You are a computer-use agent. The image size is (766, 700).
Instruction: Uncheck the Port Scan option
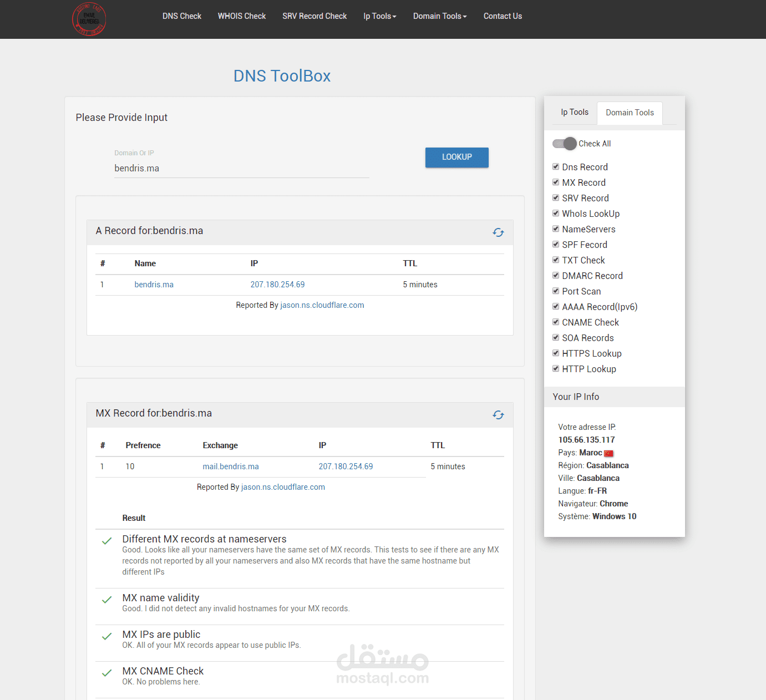[x=556, y=291]
